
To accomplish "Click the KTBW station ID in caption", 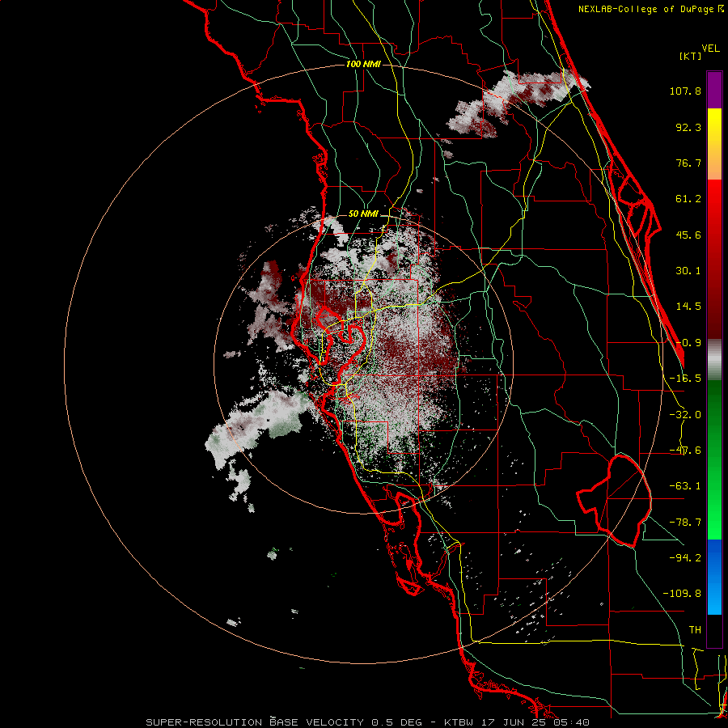I will (459, 722).
